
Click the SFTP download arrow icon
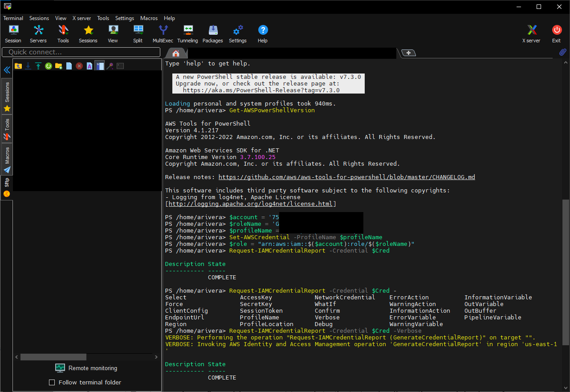click(x=28, y=66)
